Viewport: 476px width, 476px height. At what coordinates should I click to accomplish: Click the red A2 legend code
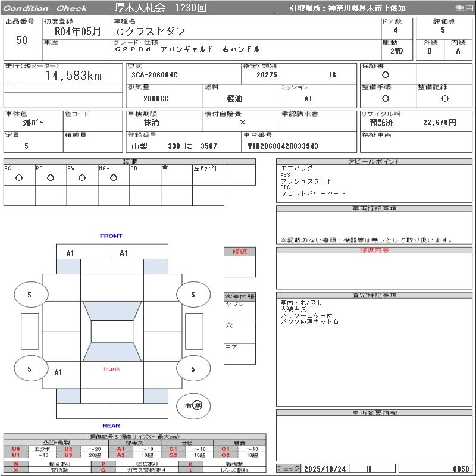pyautogui.click(x=121, y=455)
